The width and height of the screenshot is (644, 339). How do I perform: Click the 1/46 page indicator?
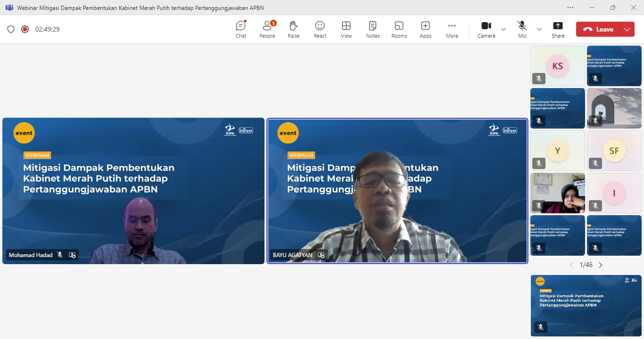pos(586,265)
